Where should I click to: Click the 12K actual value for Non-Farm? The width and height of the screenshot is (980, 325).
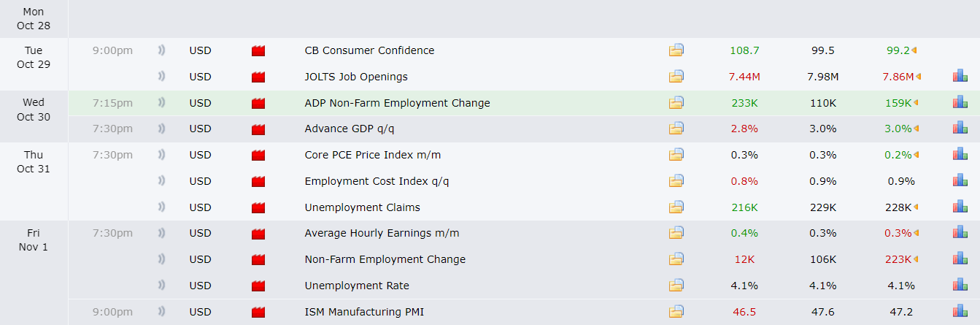(744, 259)
